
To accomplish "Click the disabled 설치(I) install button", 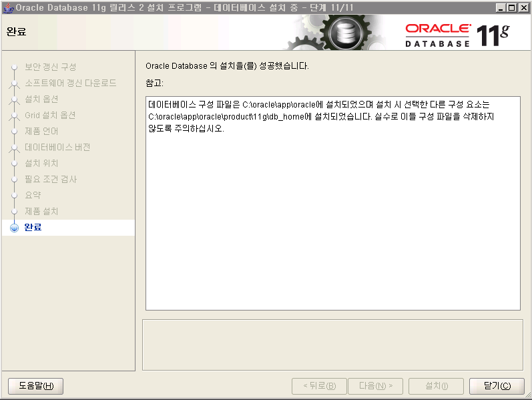I will (x=437, y=386).
